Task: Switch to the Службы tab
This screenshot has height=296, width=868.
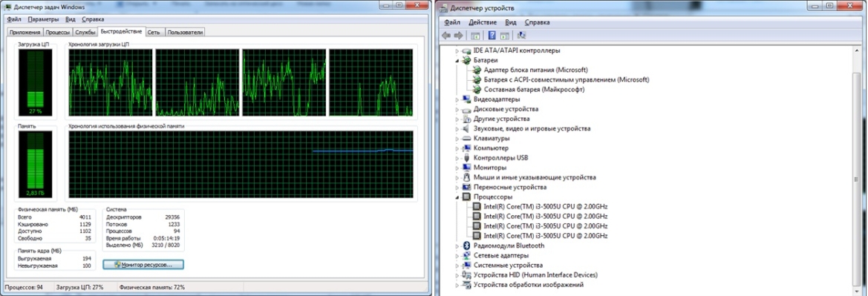Action: (x=85, y=32)
